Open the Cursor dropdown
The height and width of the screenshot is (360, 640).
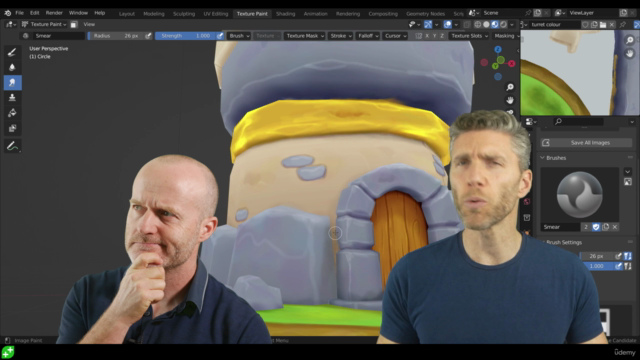click(396, 36)
